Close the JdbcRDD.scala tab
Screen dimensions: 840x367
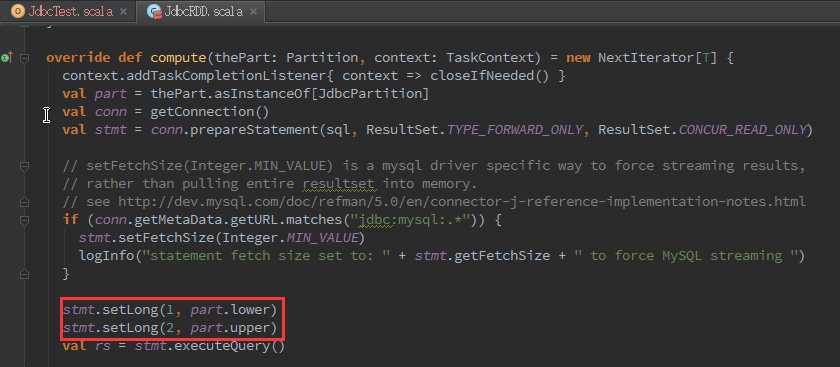click(253, 12)
